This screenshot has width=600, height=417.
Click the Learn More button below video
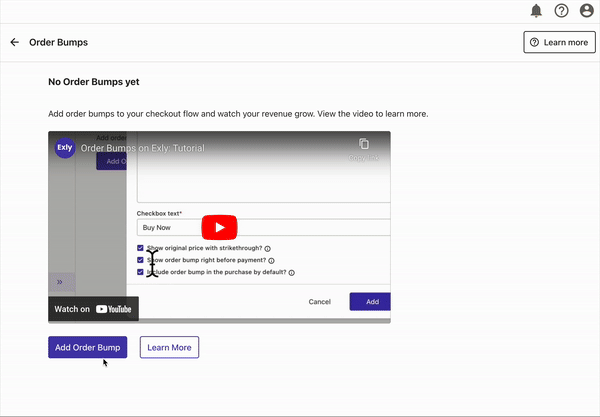(169, 347)
